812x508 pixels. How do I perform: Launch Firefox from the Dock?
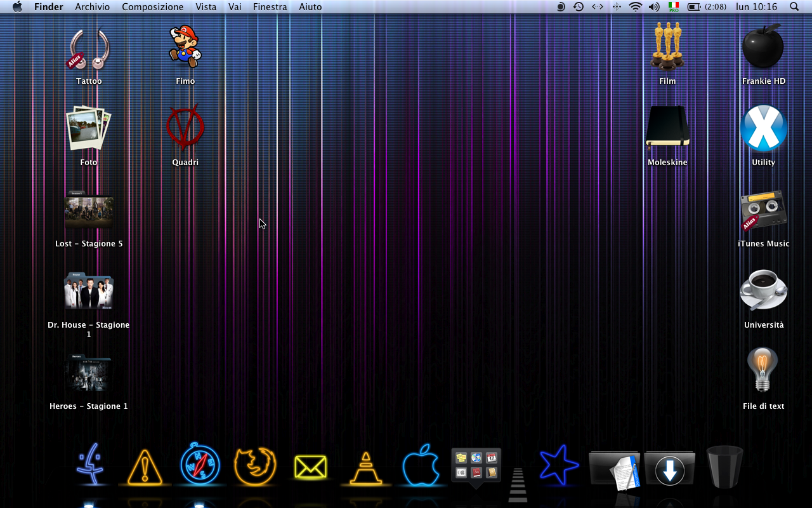click(255, 467)
